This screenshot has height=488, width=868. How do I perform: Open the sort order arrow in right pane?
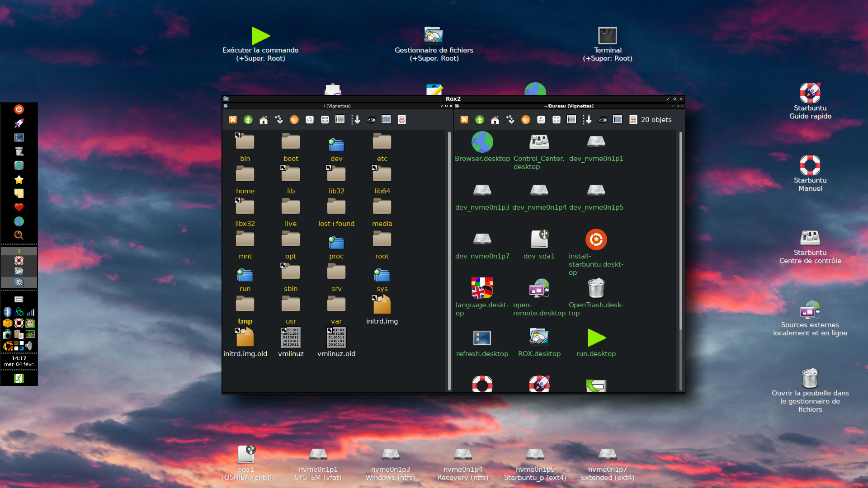pyautogui.click(x=587, y=120)
